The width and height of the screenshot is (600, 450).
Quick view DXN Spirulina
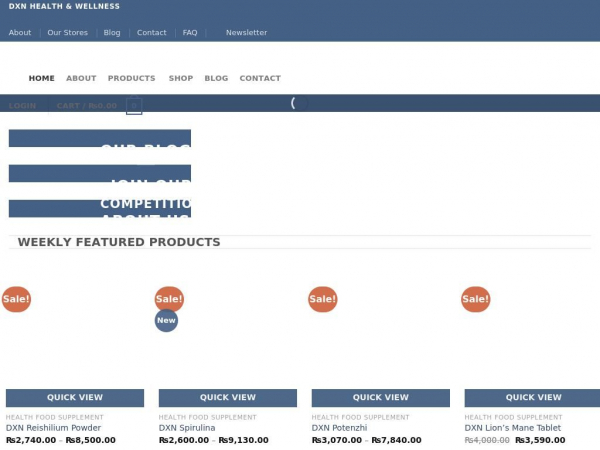click(228, 398)
